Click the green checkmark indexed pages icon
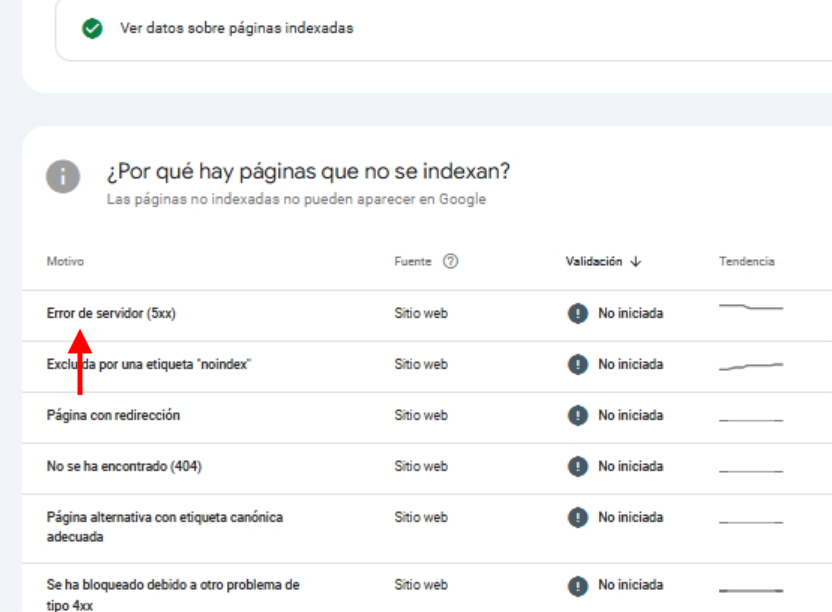 pos(93,29)
